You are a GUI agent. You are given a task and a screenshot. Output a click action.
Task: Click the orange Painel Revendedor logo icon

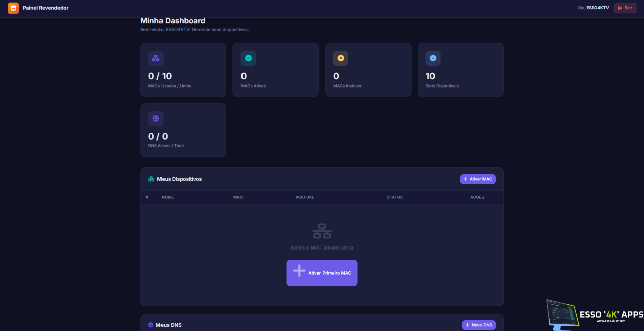[x=13, y=8]
